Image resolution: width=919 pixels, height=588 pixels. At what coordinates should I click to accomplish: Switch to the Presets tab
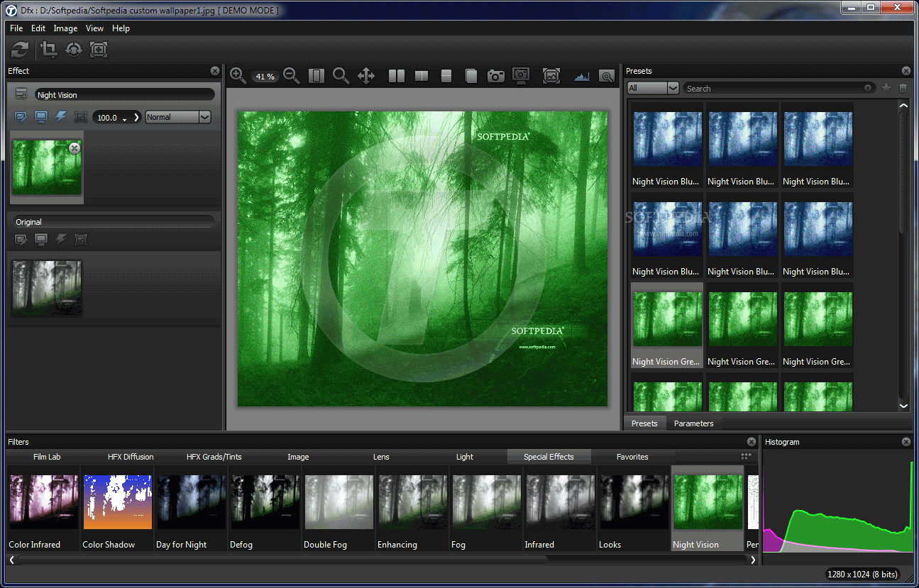tap(644, 423)
